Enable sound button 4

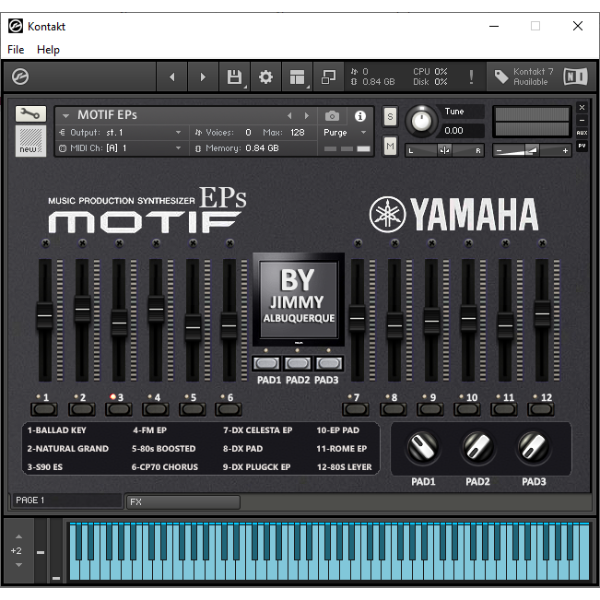click(155, 409)
